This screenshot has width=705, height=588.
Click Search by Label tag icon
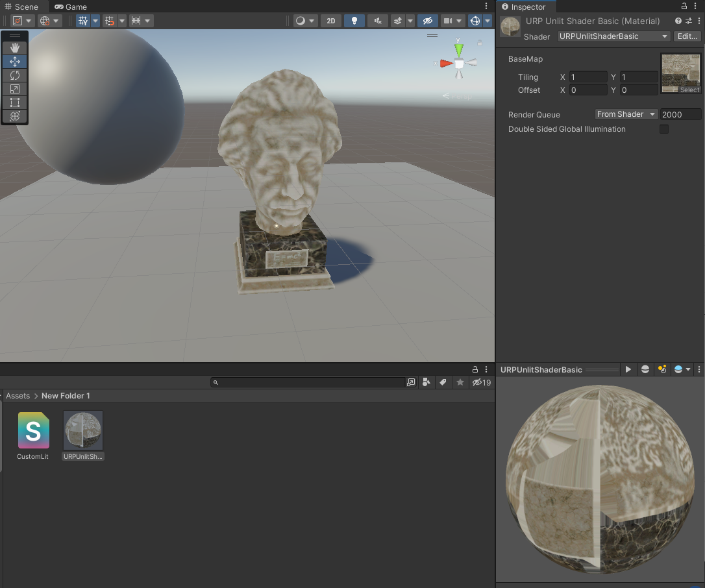443,382
